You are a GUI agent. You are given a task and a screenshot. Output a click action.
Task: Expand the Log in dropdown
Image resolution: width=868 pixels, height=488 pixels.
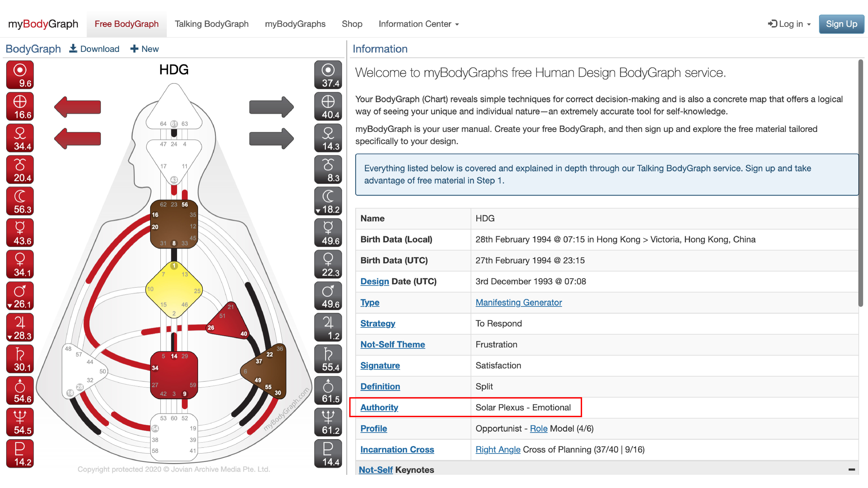coord(789,24)
